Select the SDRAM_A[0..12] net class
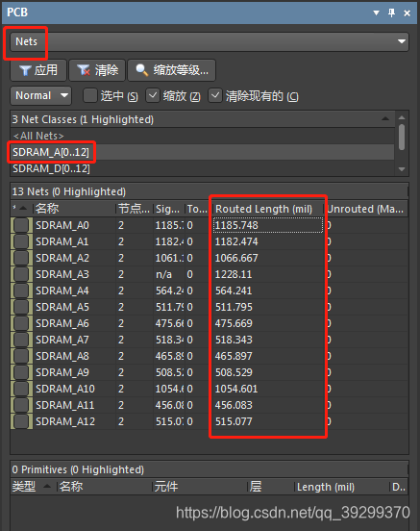This screenshot has width=420, height=531. (x=203, y=152)
